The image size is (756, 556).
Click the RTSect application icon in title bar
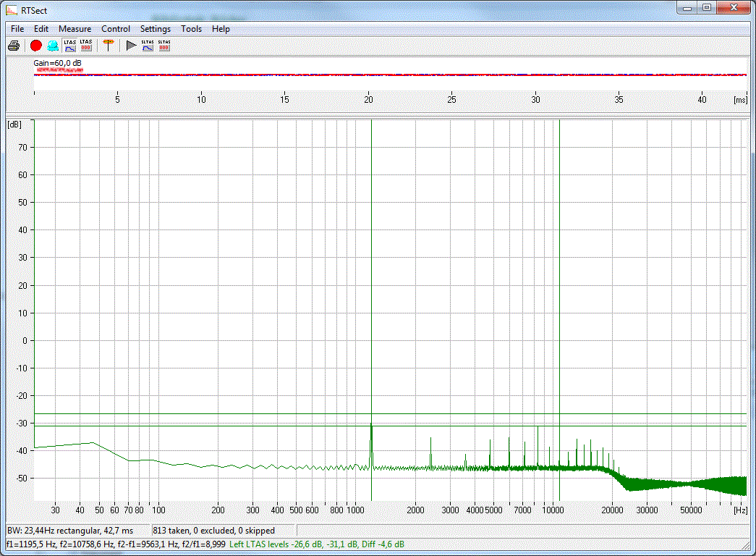pyautogui.click(x=12, y=10)
